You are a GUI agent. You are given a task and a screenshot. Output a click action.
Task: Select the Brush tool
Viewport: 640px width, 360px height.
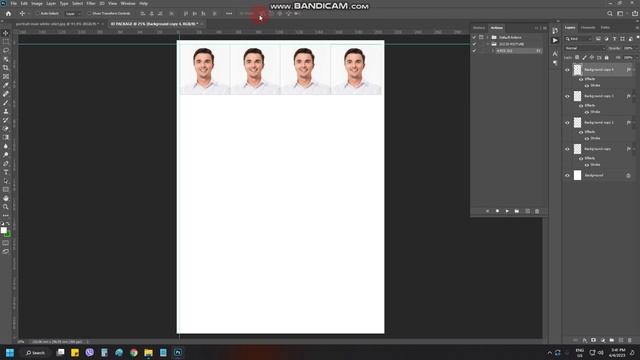[x=6, y=102]
